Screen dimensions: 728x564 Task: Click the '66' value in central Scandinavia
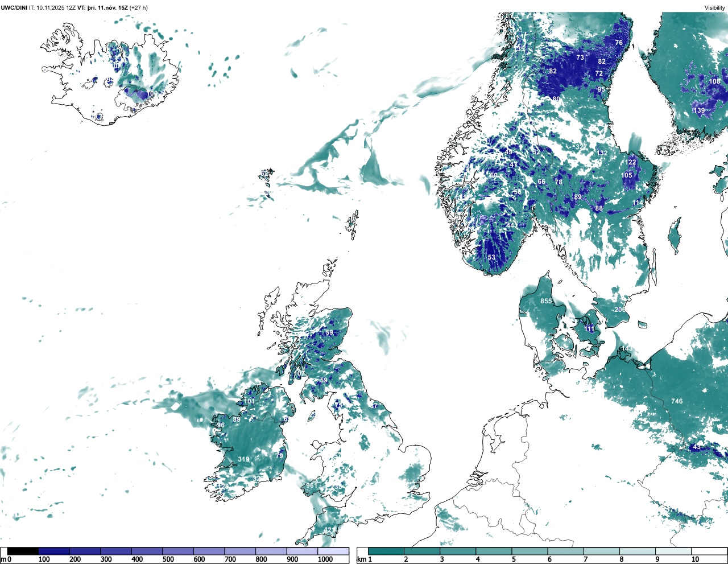541,182
